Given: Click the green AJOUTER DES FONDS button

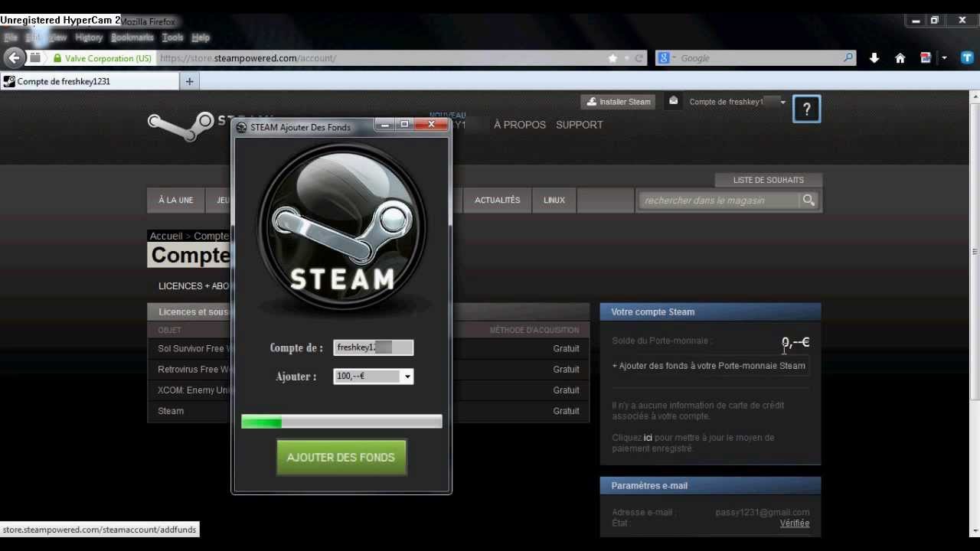Looking at the screenshot, I should 341,457.
